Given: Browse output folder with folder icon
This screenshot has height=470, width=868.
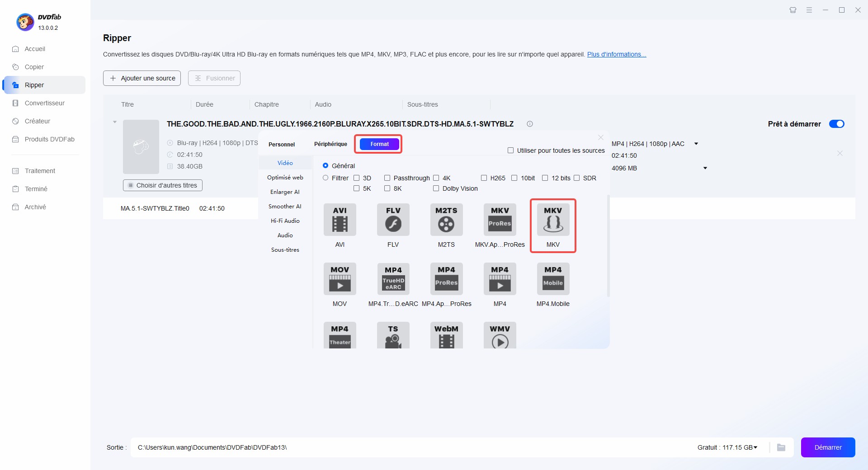Looking at the screenshot, I should click(x=781, y=447).
